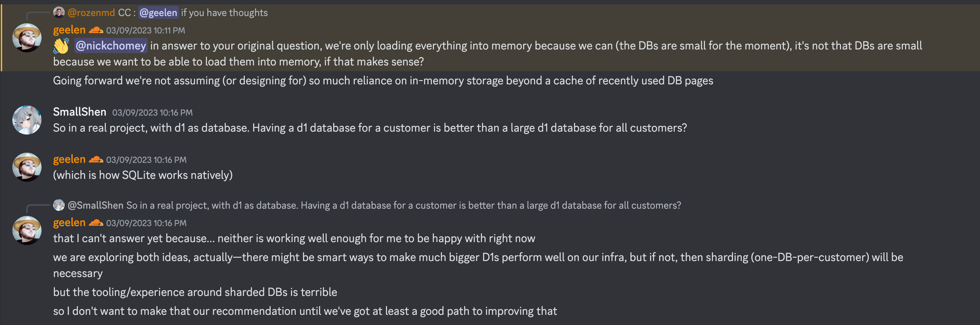Viewport: 980px width, 325px height.
Task: Click the @geelen mention in the reply preview
Action: 158,13
